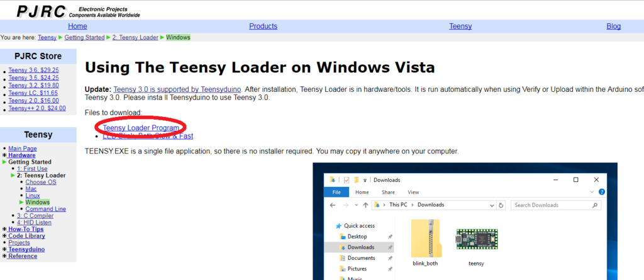This screenshot has height=280, width=644.
Task: Open the Mac loader page link
Action: tap(31, 189)
